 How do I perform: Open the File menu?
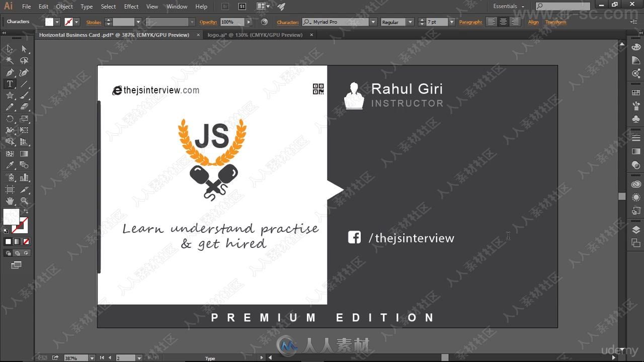26,7
